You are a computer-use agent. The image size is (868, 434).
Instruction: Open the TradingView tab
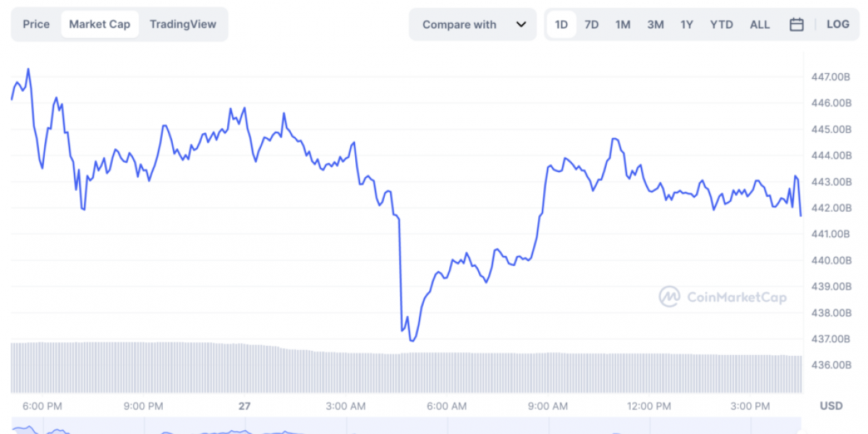183,25
